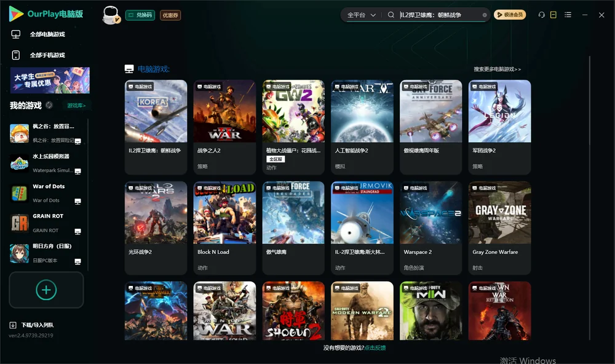Click the green plus add game button
This screenshot has width=615, height=364.
[46, 290]
